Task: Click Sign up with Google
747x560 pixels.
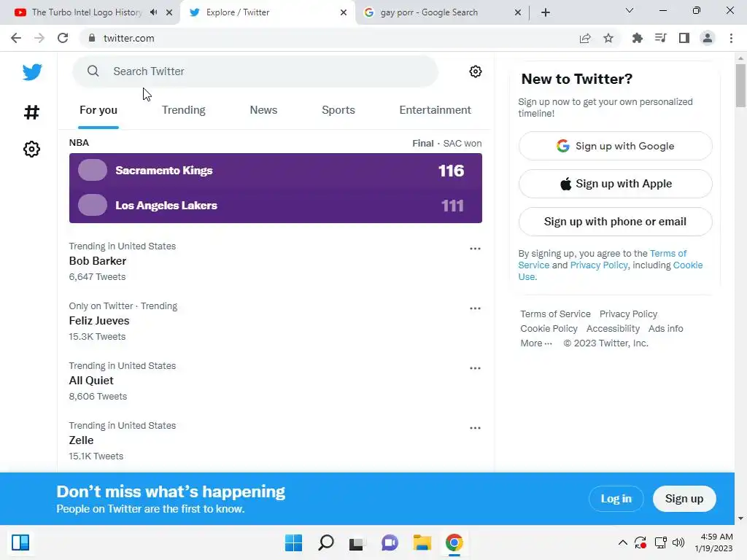Action: (615, 146)
